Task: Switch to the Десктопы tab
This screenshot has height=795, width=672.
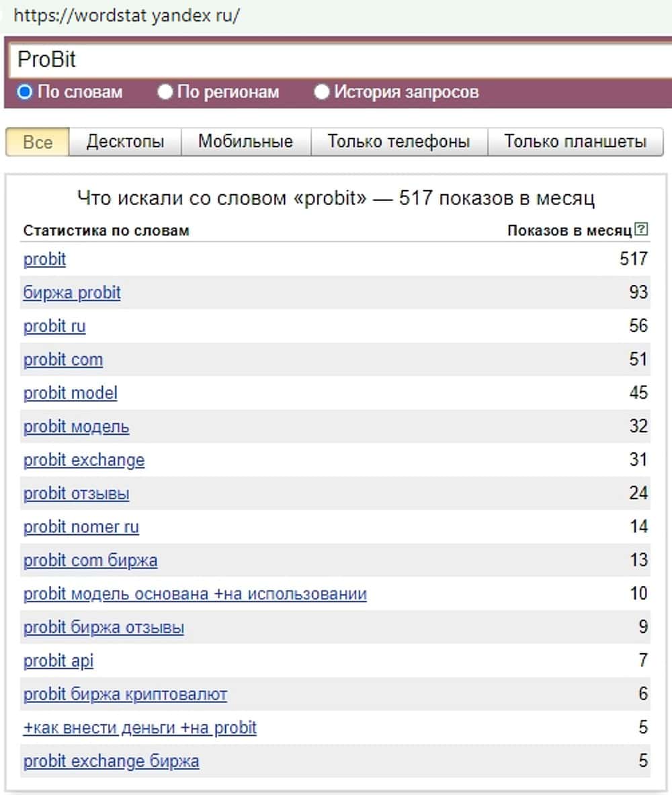Action: tap(125, 142)
